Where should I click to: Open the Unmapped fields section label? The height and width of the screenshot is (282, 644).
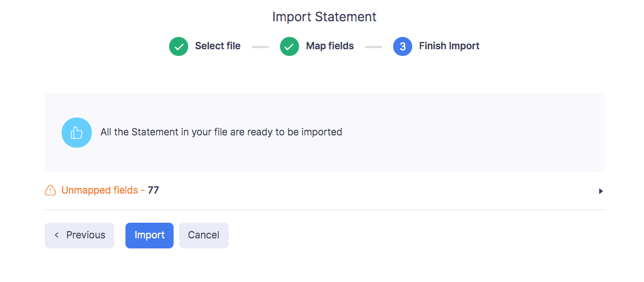(100, 191)
